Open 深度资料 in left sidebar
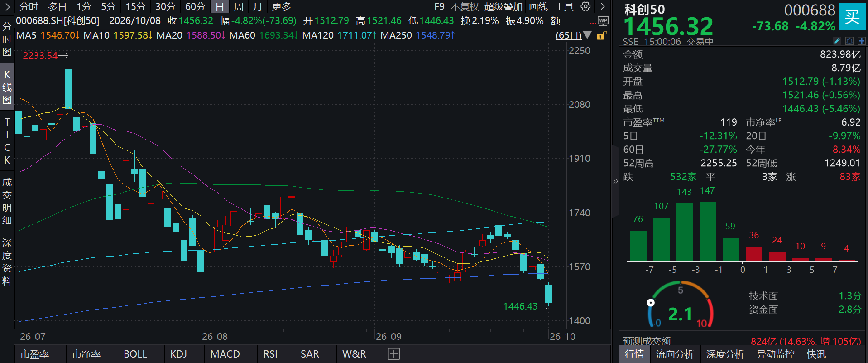The image size is (868, 363). click(x=7, y=261)
